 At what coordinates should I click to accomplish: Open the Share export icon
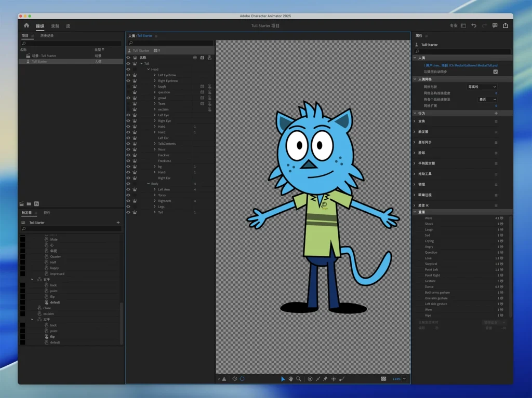click(x=505, y=26)
